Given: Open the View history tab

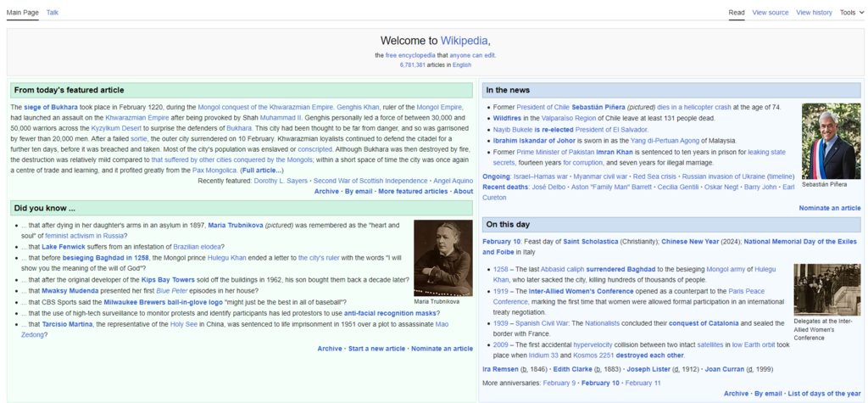Looking at the screenshot, I should pyautogui.click(x=814, y=12).
